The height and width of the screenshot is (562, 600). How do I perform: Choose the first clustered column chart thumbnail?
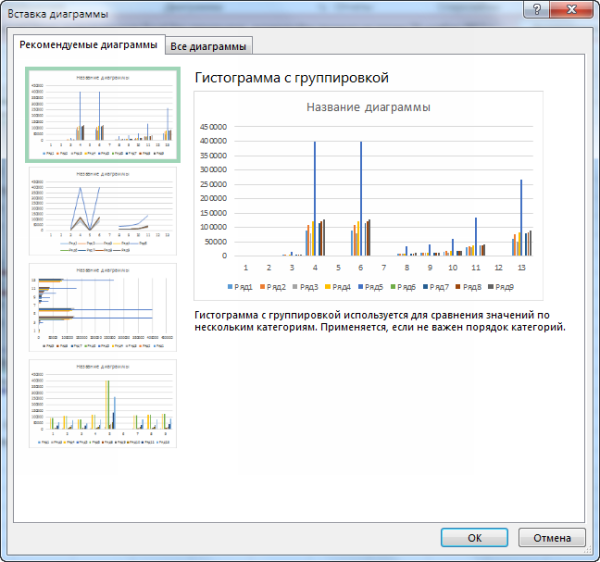click(x=102, y=114)
